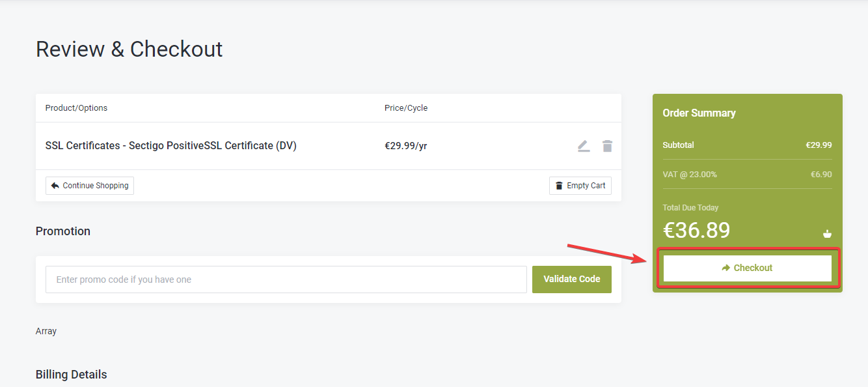Click the Continue Shopping button
This screenshot has width=868, height=387.
(90, 186)
